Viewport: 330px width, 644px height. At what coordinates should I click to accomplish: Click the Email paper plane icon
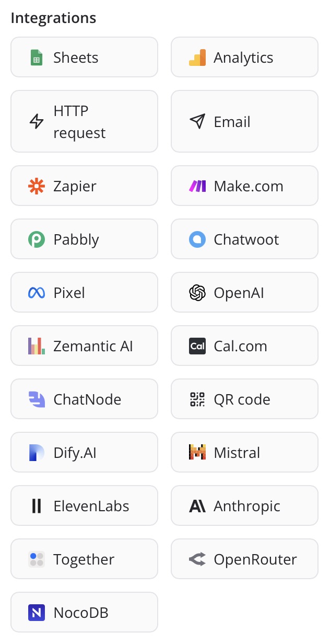[x=197, y=122]
